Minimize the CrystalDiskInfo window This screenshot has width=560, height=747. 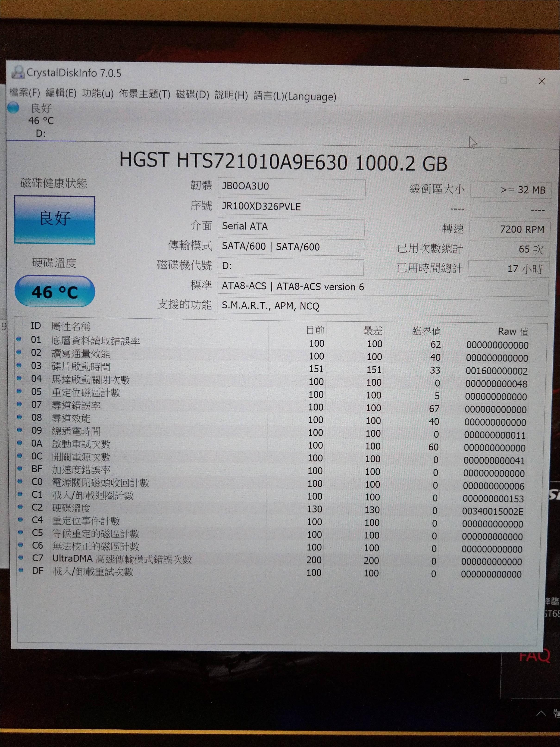point(466,79)
